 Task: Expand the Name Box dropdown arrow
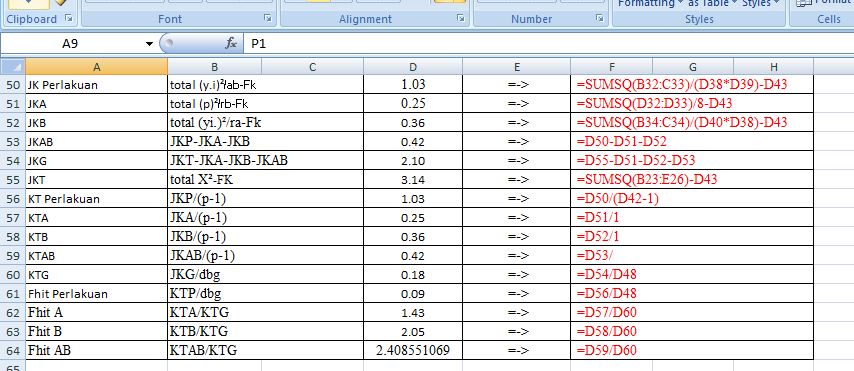(149, 44)
